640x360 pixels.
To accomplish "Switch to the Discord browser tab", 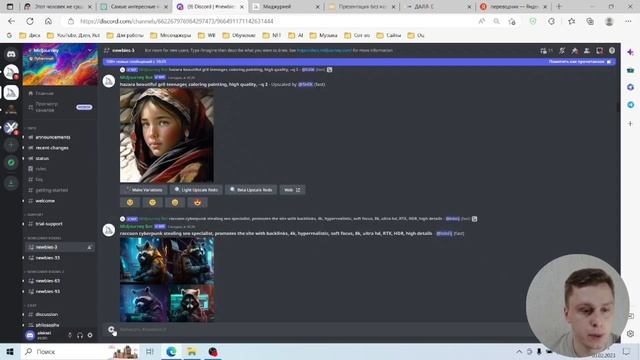I will tap(211, 7).
